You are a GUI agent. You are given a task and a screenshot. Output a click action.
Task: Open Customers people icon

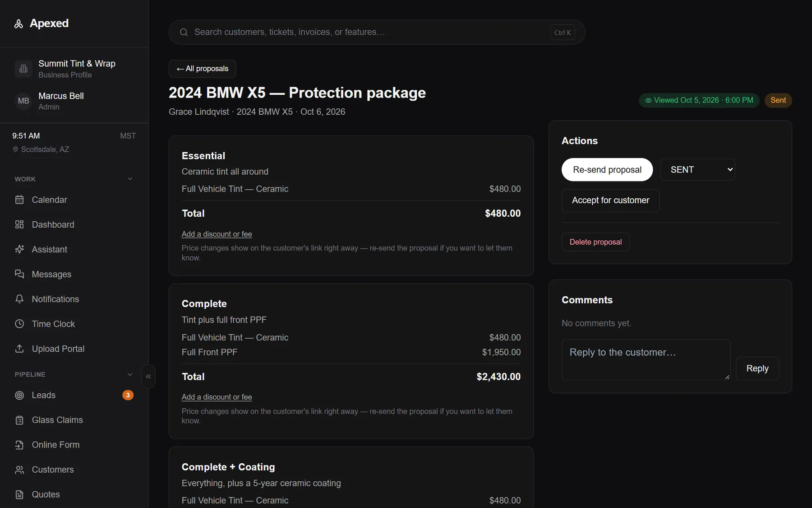19,470
